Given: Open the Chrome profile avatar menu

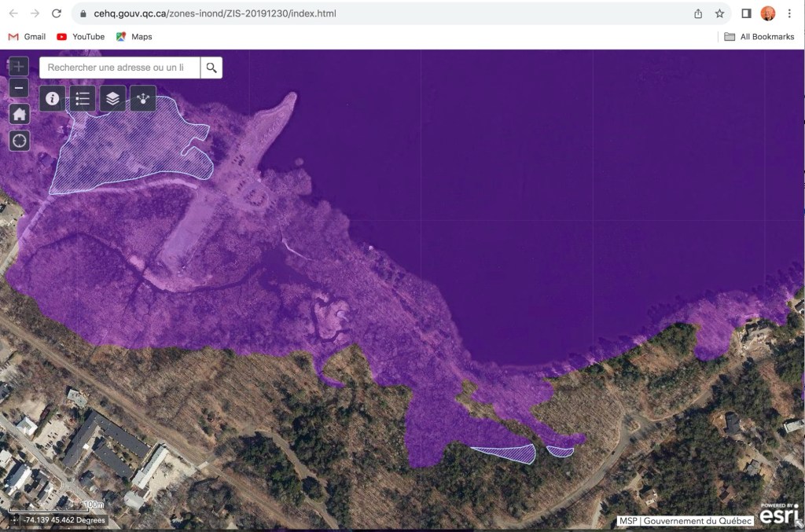Looking at the screenshot, I should pos(768,13).
